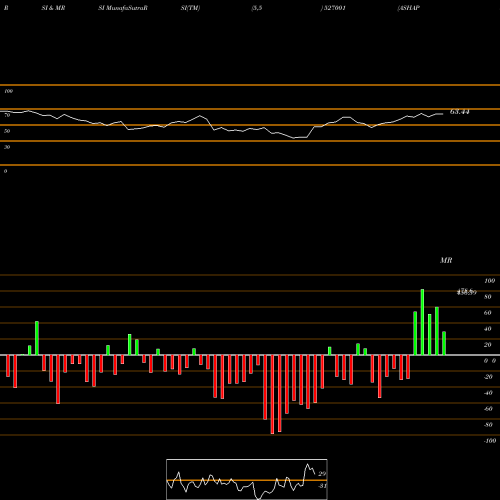Click the -80 label on MR axis
Screen dimensions: 500x500
pyautogui.click(x=488, y=425)
